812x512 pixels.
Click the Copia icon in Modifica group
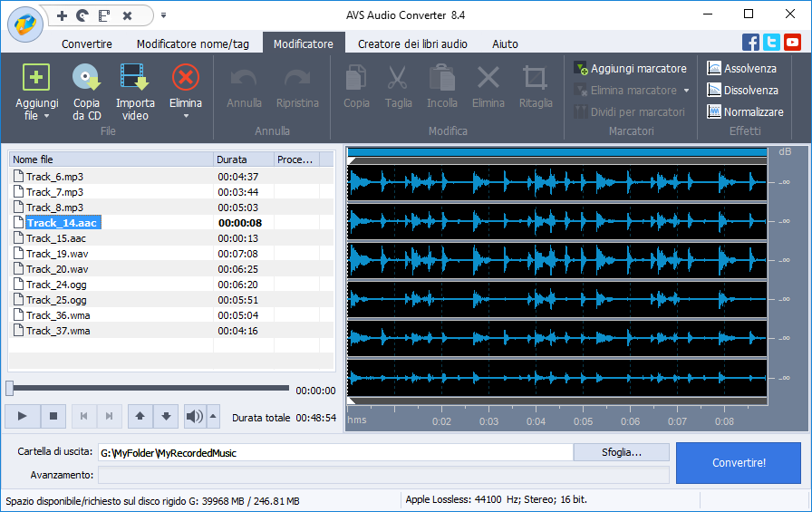click(356, 78)
